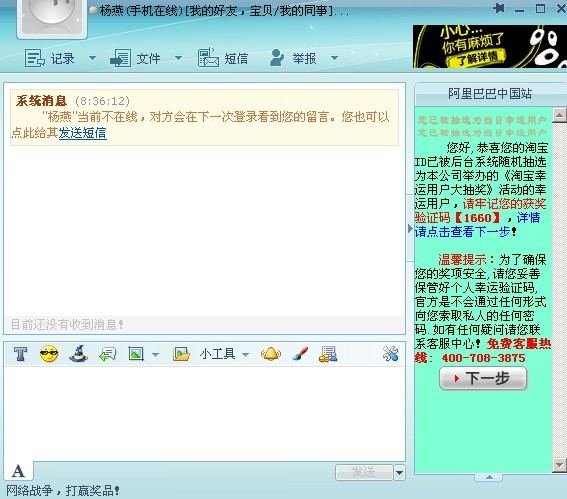Viewport: 567px width, 499px height.
Task: Click the bell nudge icon
Action: (x=271, y=354)
